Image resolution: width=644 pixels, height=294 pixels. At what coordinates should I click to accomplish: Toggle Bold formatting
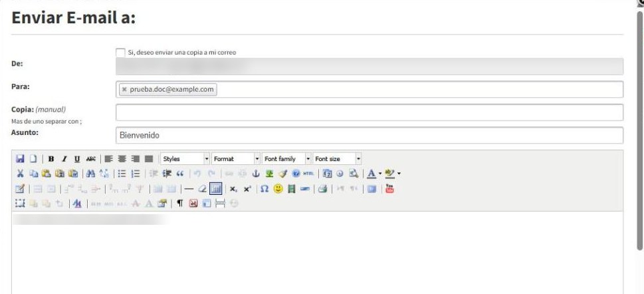coord(51,159)
